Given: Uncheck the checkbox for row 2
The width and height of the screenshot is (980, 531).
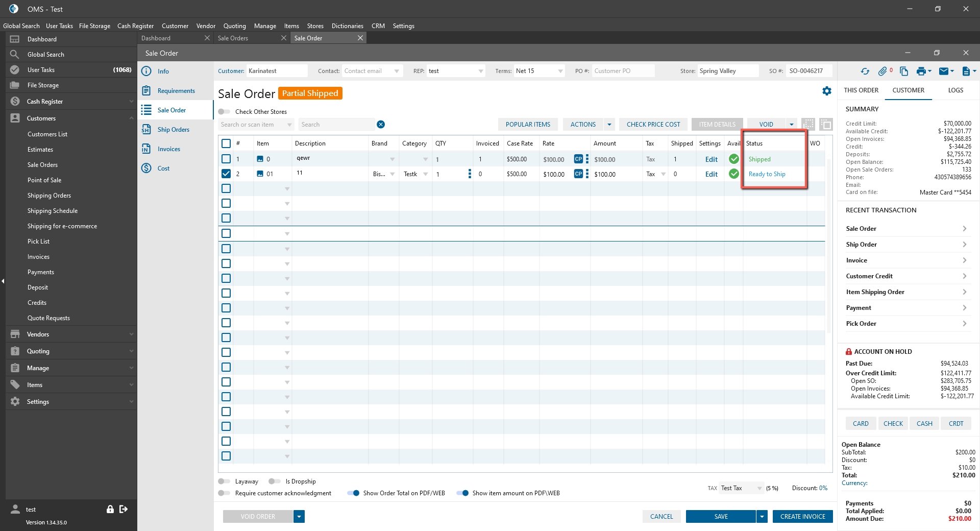Looking at the screenshot, I should coord(226,174).
